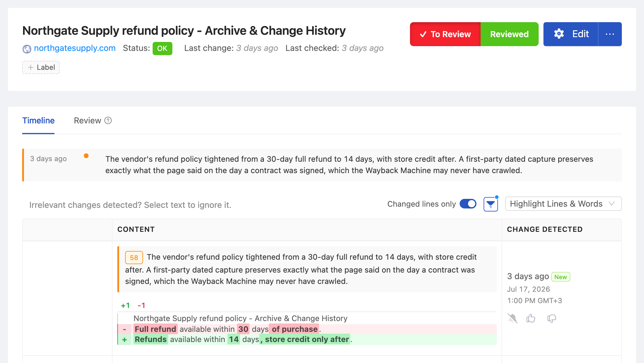Click the checkmark icon on To Review
The image size is (644, 363).
pos(423,34)
